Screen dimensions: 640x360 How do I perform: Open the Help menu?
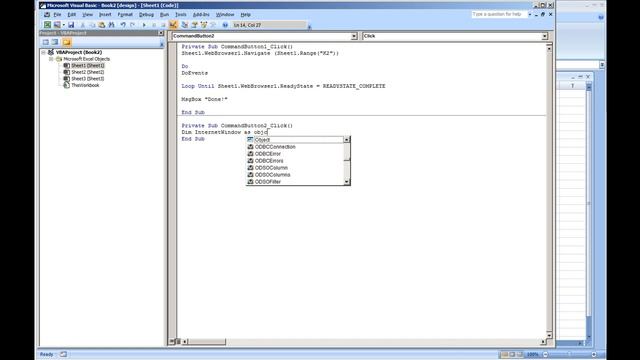tap(245, 14)
